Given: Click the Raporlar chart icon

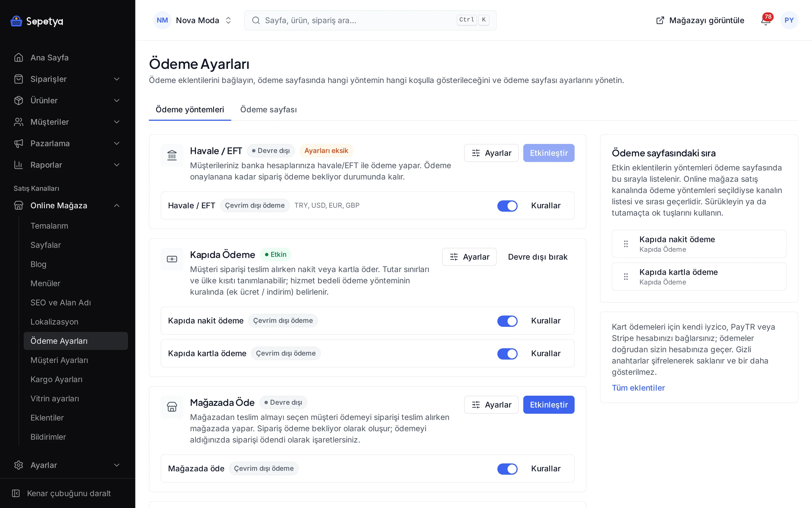Looking at the screenshot, I should (18, 165).
